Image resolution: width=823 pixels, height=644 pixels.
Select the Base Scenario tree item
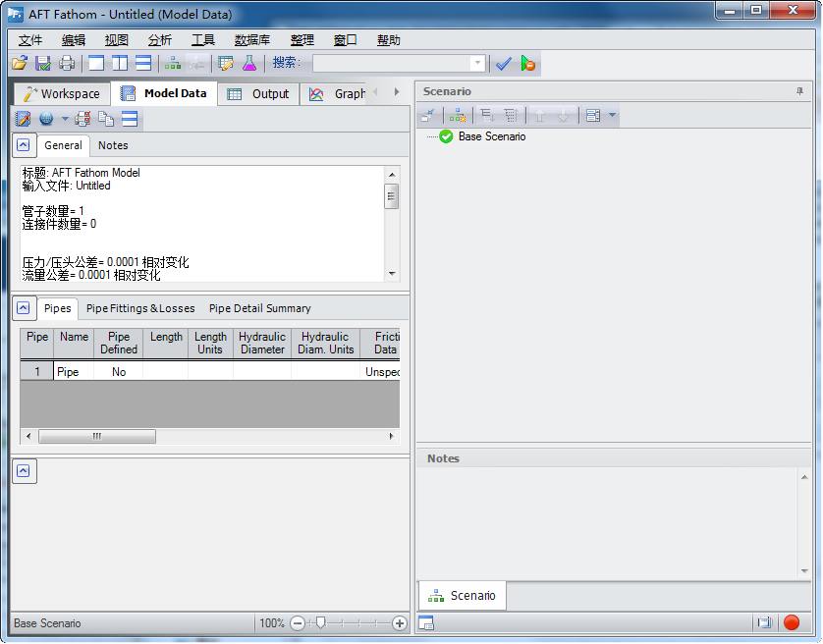tap(492, 136)
